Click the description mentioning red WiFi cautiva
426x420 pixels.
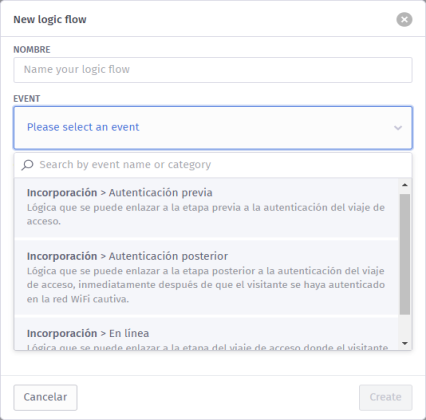click(x=206, y=285)
